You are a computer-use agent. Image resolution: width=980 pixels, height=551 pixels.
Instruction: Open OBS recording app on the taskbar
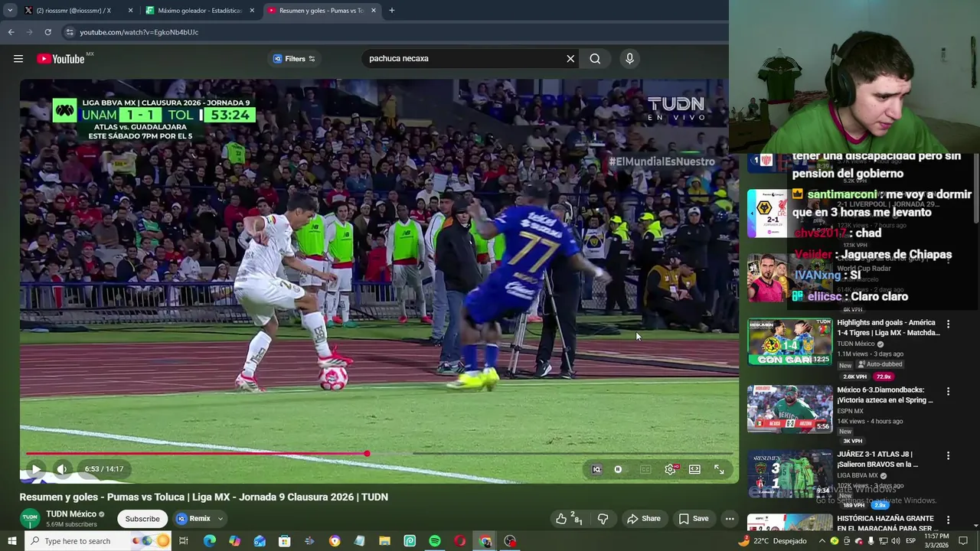[x=510, y=541]
